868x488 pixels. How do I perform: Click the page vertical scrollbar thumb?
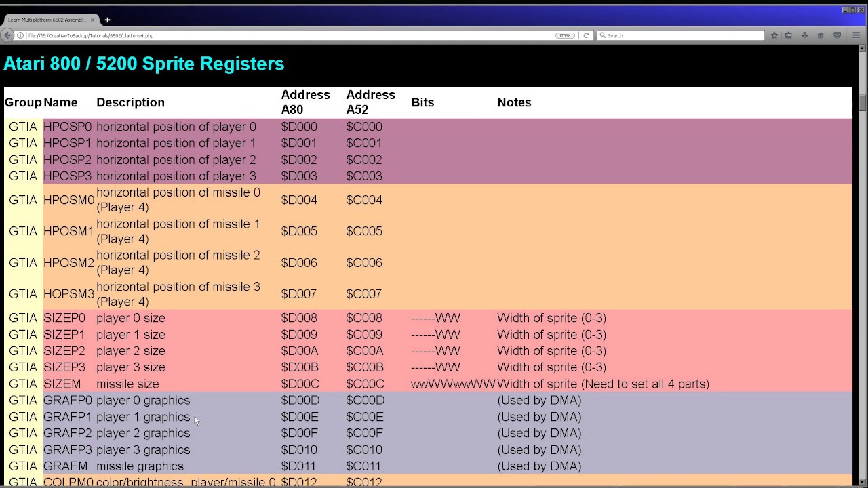tap(863, 102)
